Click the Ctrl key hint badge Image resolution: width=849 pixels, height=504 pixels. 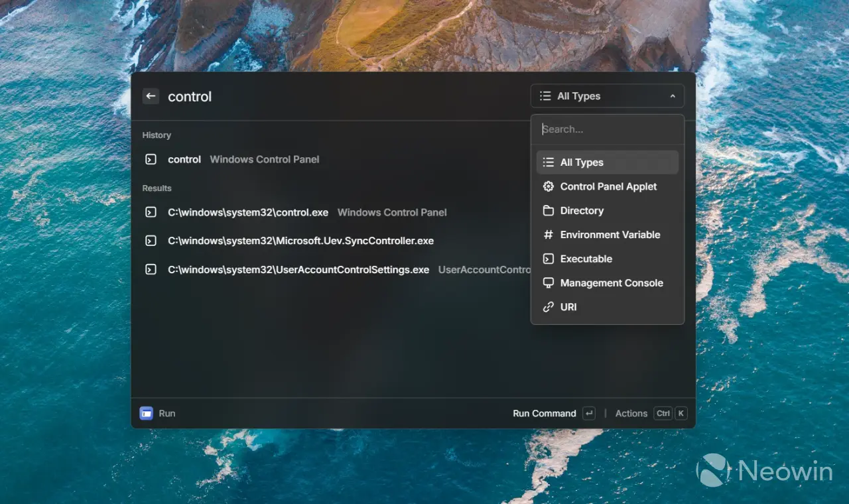(663, 413)
